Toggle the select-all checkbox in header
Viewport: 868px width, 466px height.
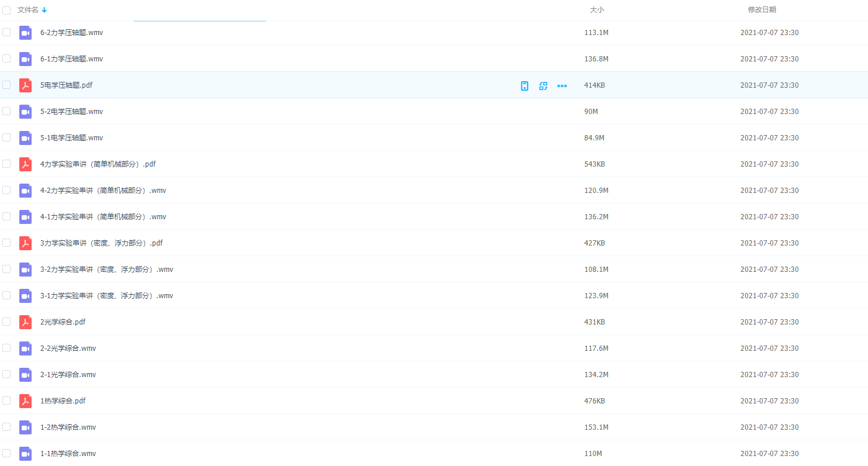point(6,10)
